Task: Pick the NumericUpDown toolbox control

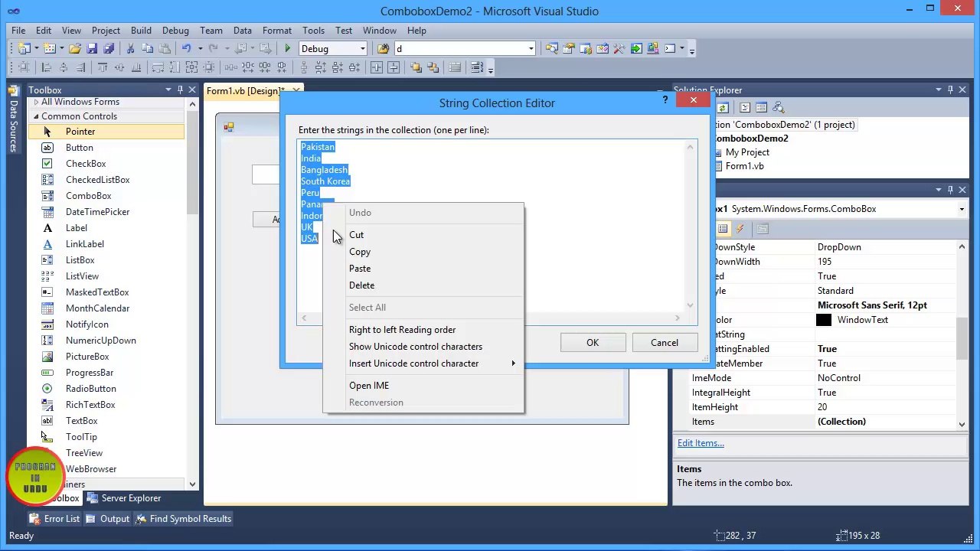Action: (x=101, y=341)
